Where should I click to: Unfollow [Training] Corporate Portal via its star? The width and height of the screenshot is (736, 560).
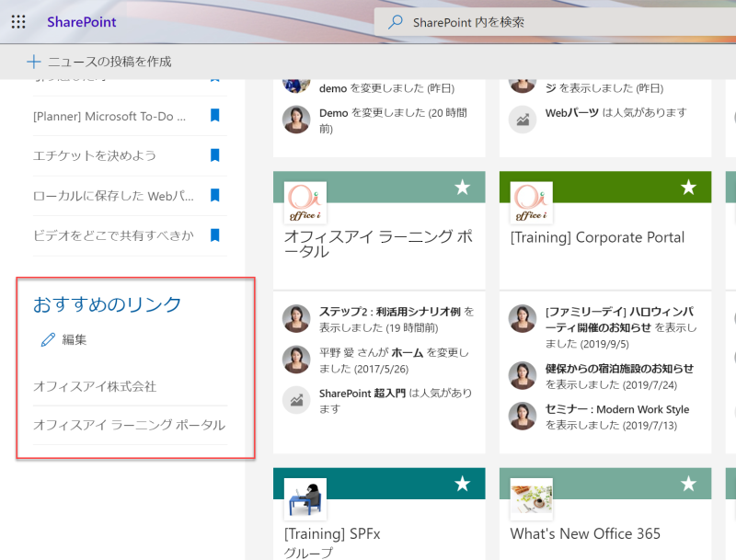click(x=688, y=186)
